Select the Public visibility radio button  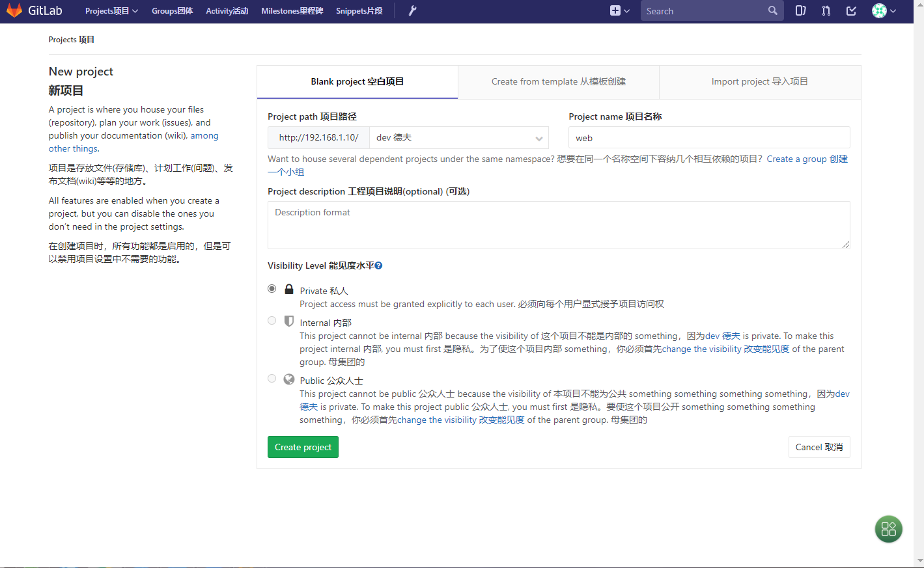(x=272, y=379)
